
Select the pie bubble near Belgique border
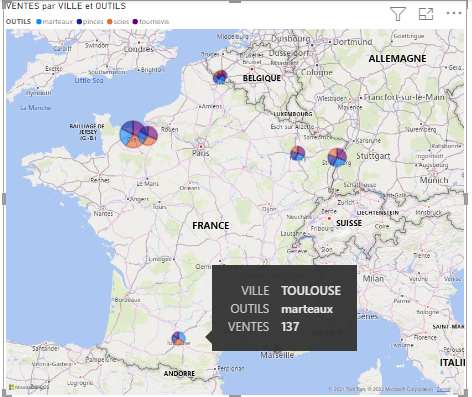220,77
